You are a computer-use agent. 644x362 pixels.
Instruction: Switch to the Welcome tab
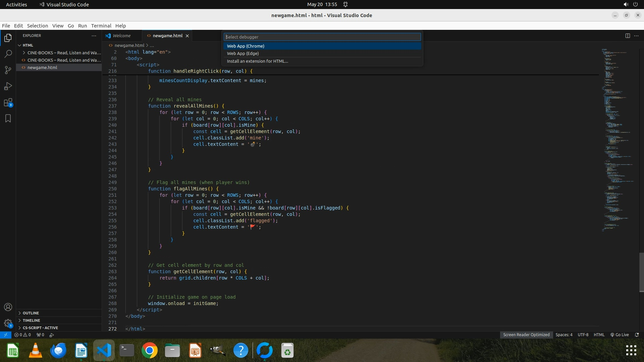121,36
